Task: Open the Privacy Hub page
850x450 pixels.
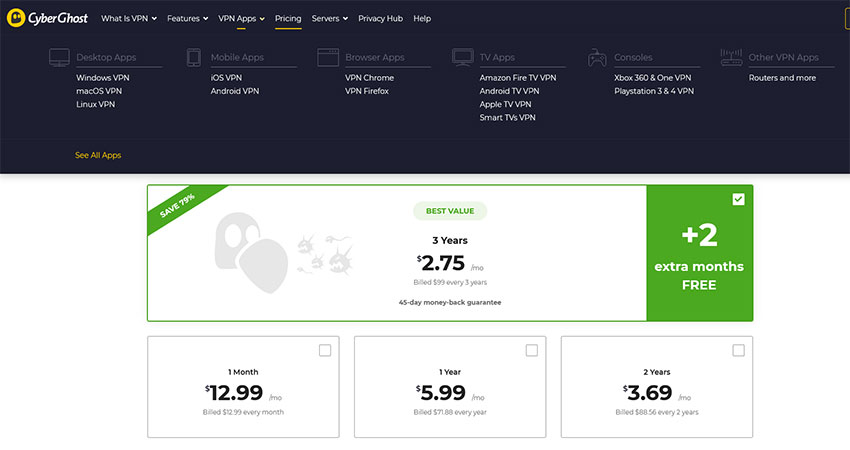Action: (x=380, y=18)
